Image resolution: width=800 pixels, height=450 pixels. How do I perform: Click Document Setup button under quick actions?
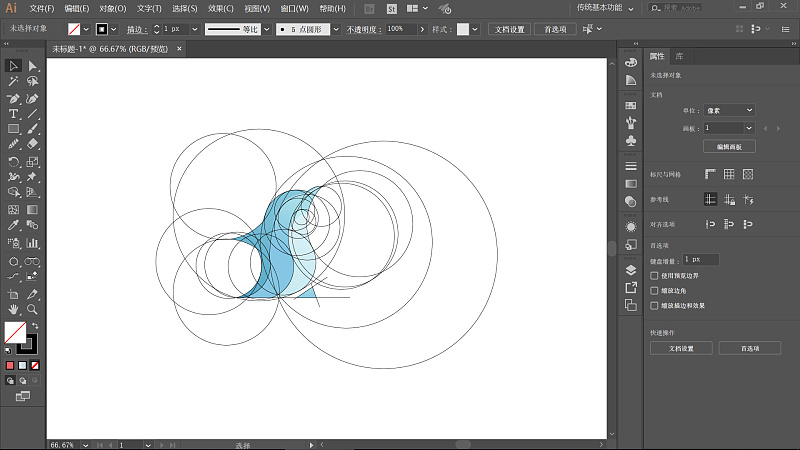tap(681, 348)
